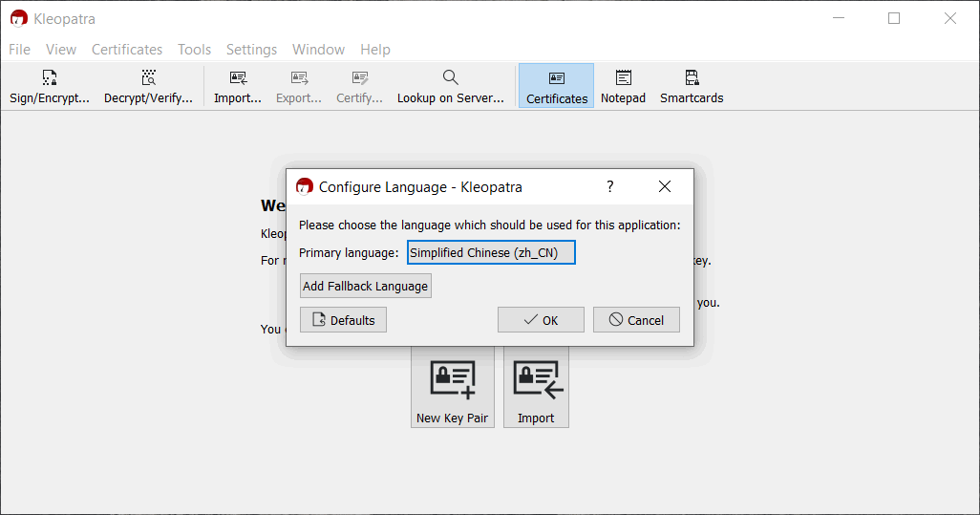This screenshot has width=980, height=515.
Task: Open the Help menu
Action: (375, 50)
